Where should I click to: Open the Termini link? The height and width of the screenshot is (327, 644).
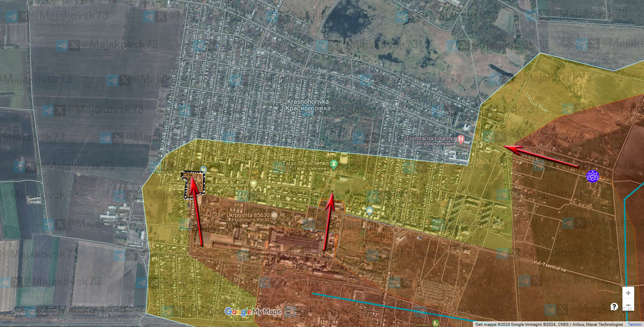click(635, 325)
